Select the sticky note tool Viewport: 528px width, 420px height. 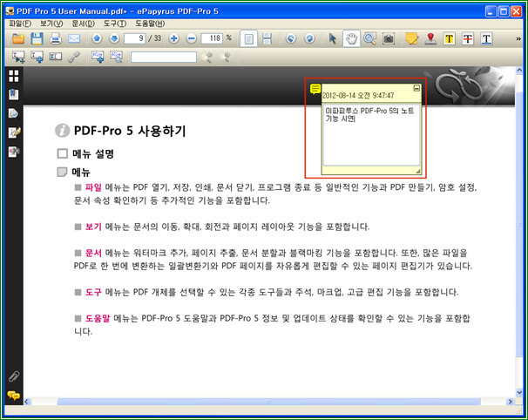click(x=412, y=38)
